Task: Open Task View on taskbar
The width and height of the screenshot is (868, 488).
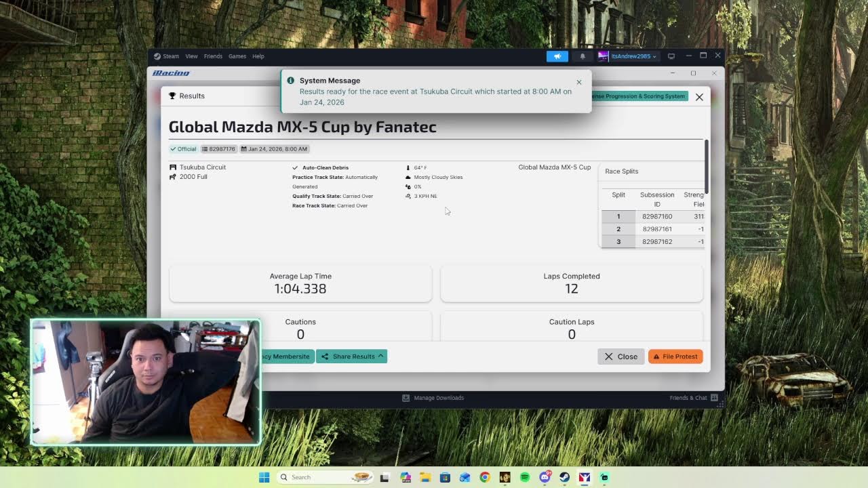Action: pyautogui.click(x=384, y=477)
